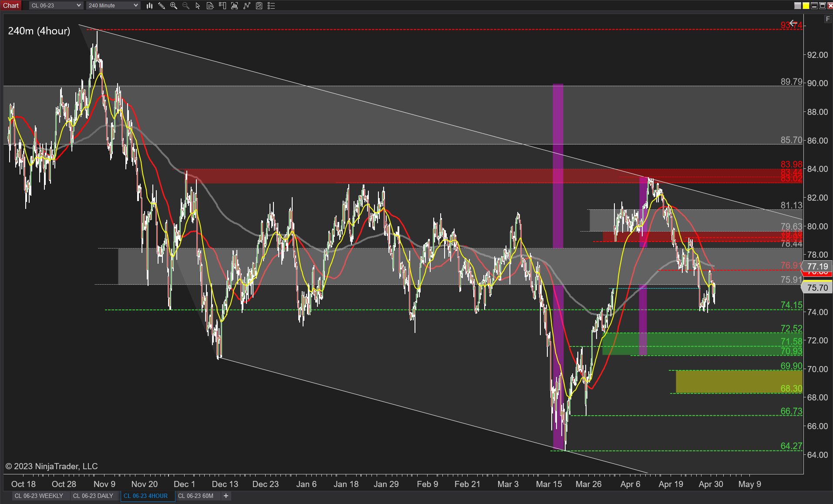Click the 68.30 green level label
The height and width of the screenshot is (504, 833).
pos(791,388)
